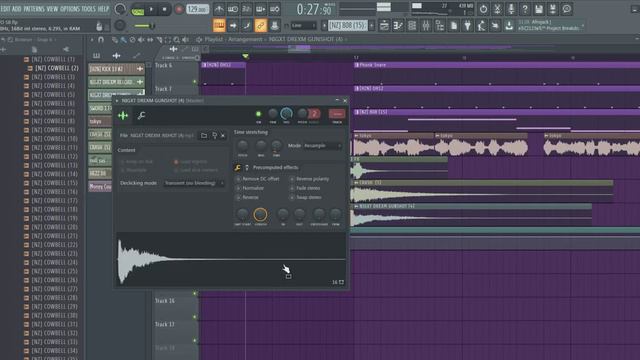Open the Declicking mode dropdown

pos(193,183)
